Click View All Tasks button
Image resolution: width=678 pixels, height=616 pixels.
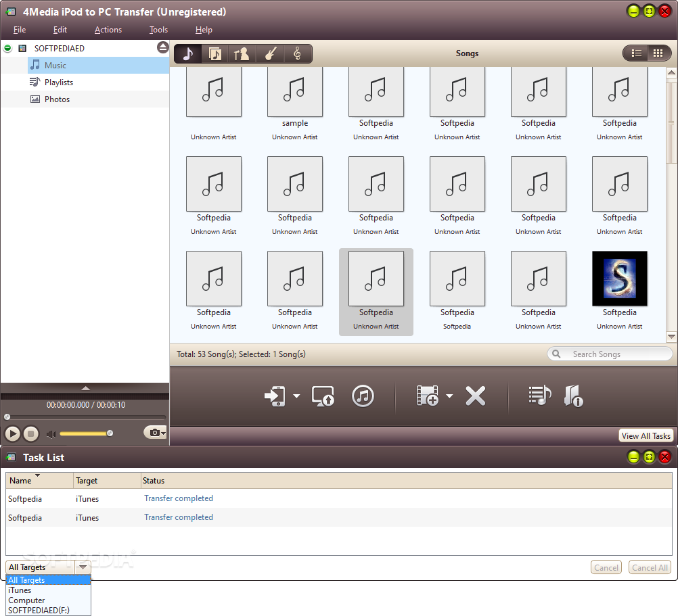[x=646, y=436]
